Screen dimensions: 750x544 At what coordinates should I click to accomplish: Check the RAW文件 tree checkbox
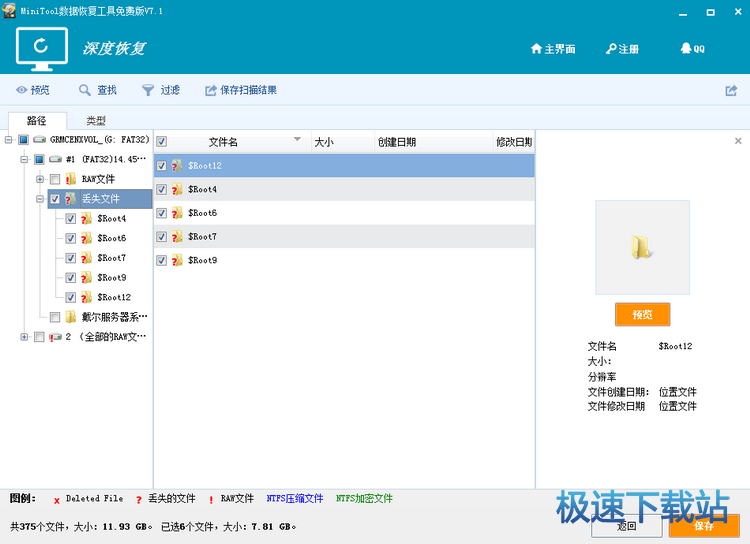pyautogui.click(x=55, y=179)
